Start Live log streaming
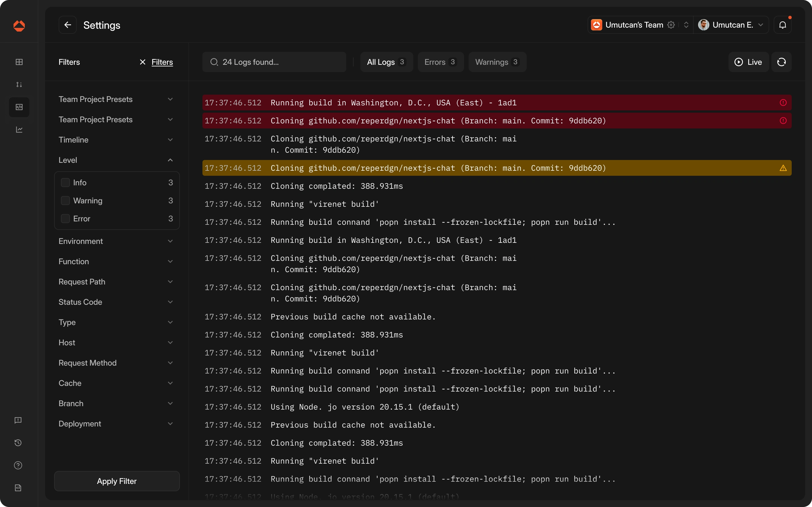Viewport: 812px width, 507px height. [x=748, y=62]
